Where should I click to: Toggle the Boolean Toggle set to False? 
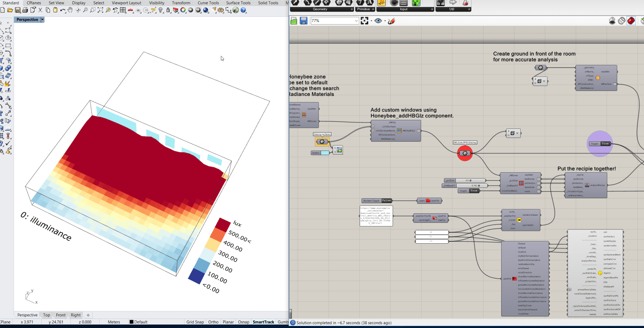tap(386, 201)
